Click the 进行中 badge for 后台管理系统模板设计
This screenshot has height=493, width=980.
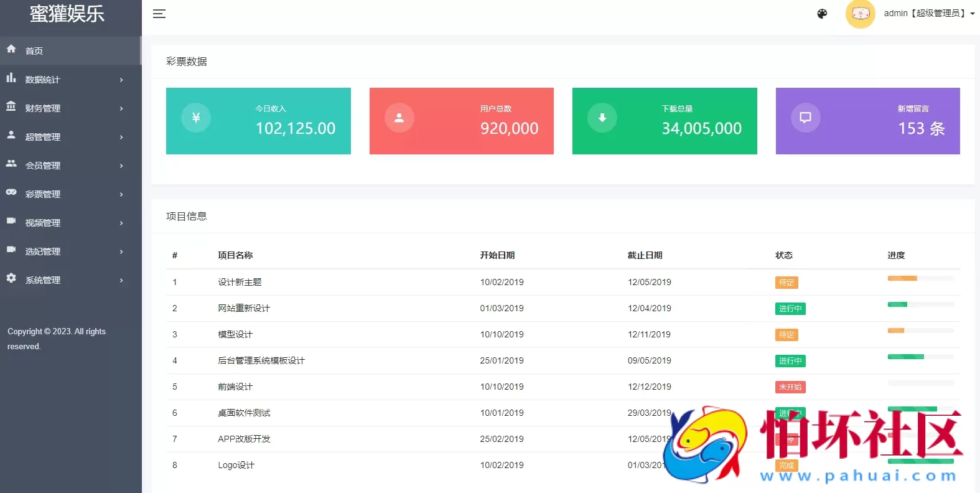(790, 361)
